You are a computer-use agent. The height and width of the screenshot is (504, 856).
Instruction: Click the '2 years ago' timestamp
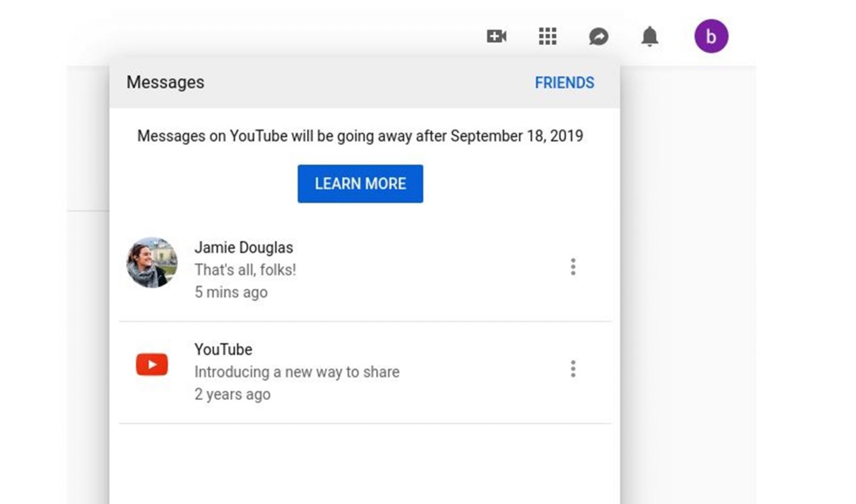click(x=232, y=393)
